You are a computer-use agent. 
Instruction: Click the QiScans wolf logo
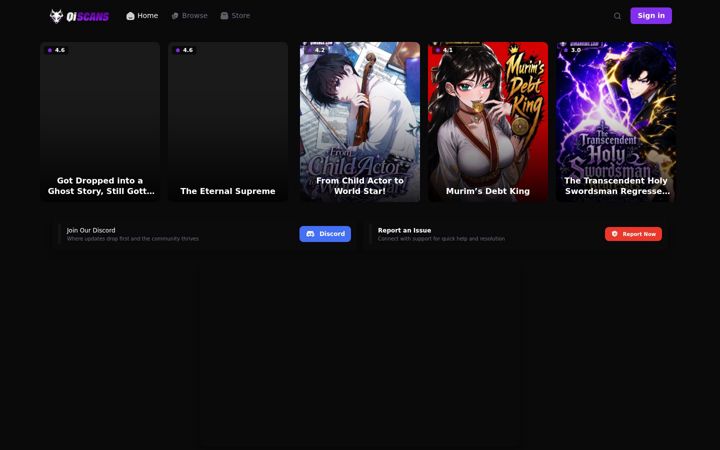(56, 16)
